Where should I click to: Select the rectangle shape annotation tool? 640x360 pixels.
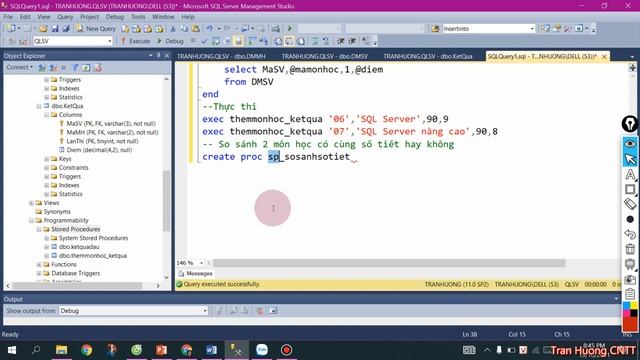point(630,189)
